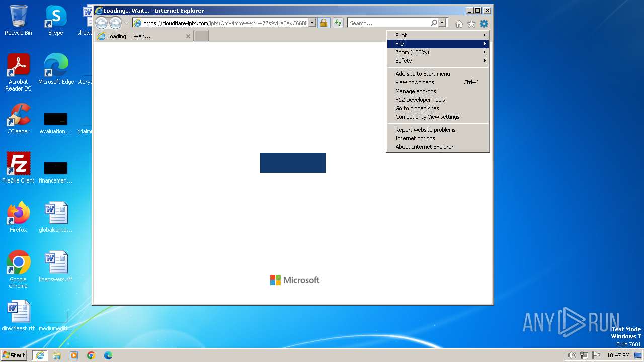This screenshot has height=362, width=644.
Task: Open the recent pages dropdown arrow
Action: (126, 23)
